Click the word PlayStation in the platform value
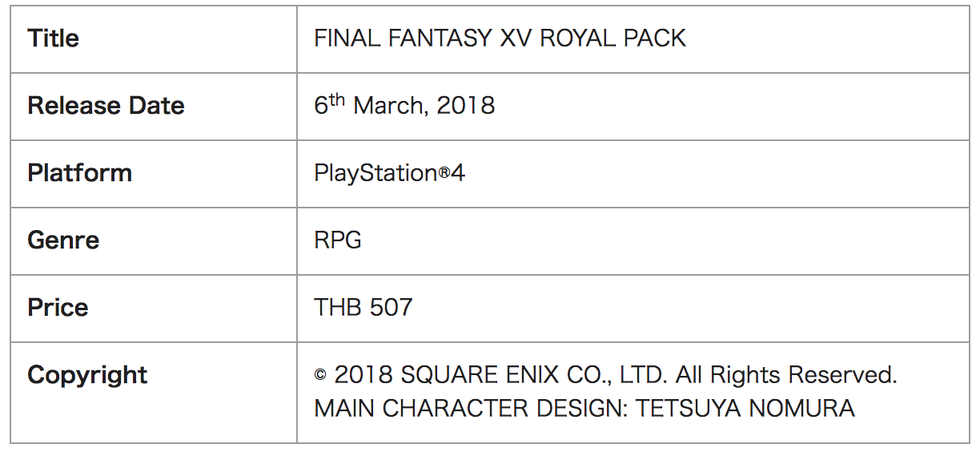The height and width of the screenshot is (452, 980). [375, 173]
